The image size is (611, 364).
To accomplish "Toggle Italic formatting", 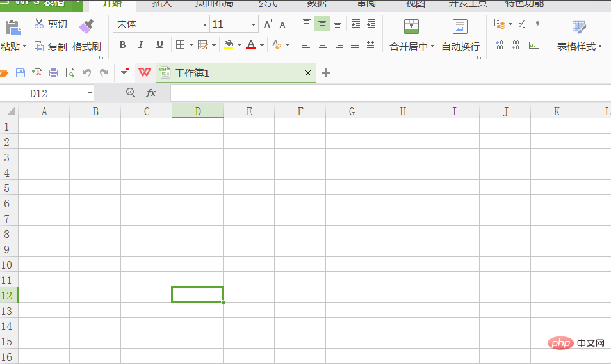I will click(141, 45).
